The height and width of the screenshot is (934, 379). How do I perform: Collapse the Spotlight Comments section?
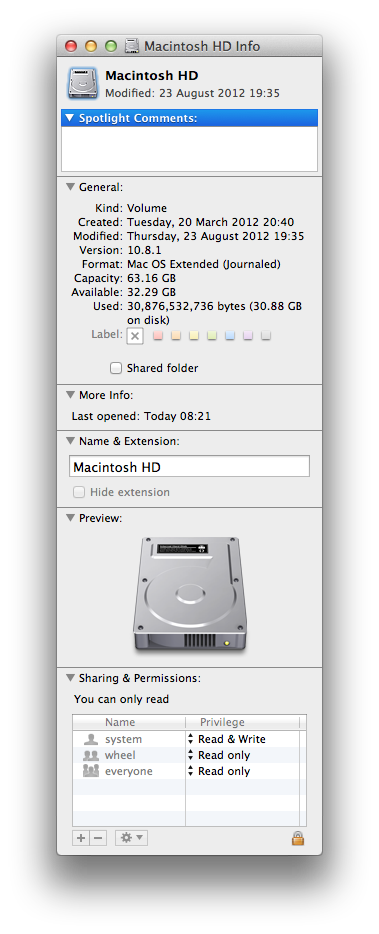tap(70, 118)
